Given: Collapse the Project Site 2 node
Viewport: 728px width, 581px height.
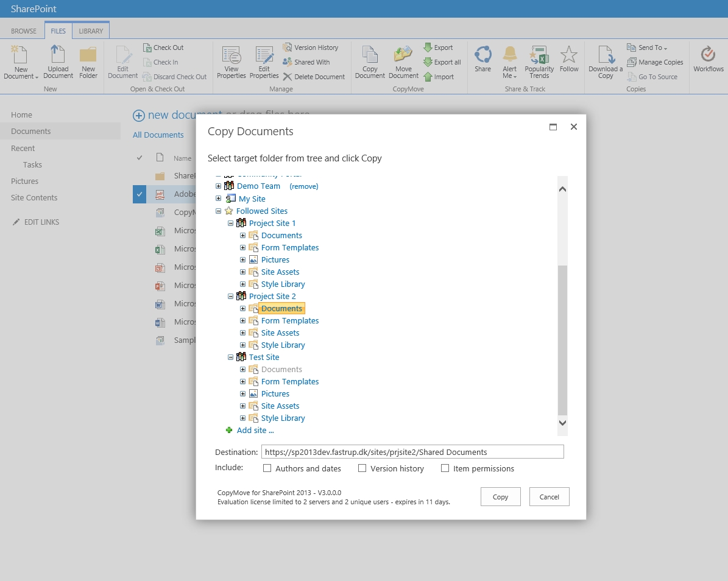Looking at the screenshot, I should [x=230, y=296].
